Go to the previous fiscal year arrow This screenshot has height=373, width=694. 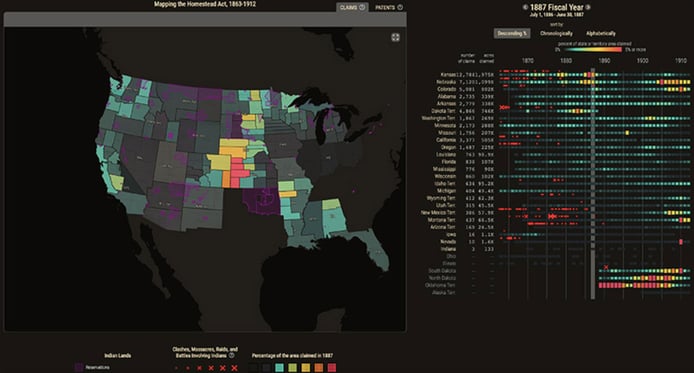(x=525, y=7)
